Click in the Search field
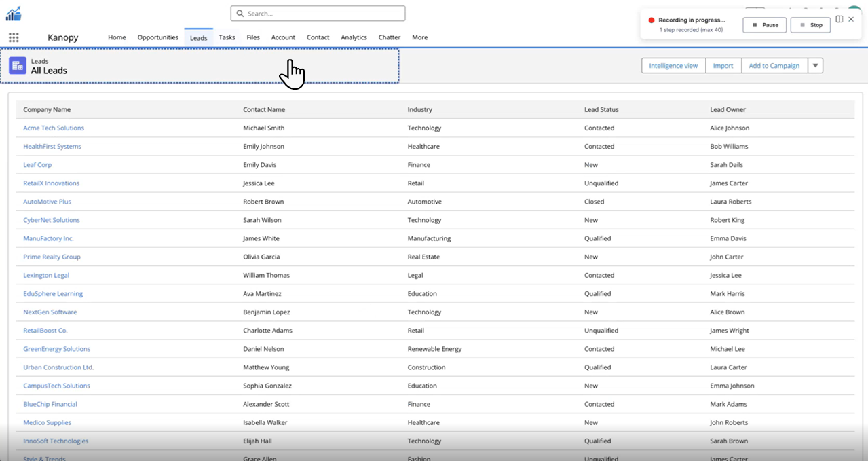 [318, 14]
